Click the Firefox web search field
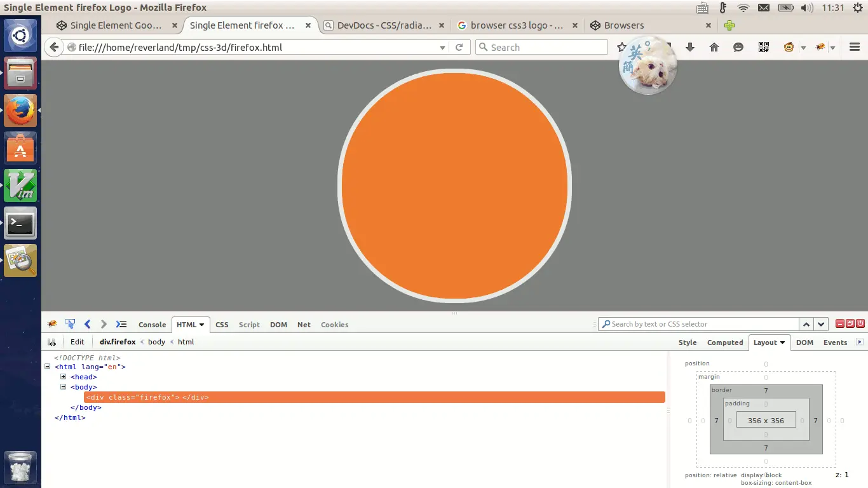Image resolution: width=868 pixels, height=488 pixels. click(541, 47)
